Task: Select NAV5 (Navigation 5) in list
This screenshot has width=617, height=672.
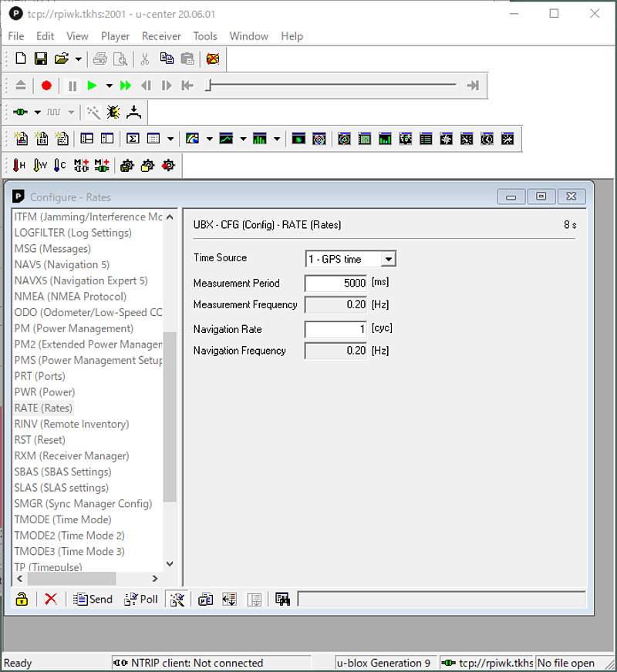Action: tap(62, 264)
